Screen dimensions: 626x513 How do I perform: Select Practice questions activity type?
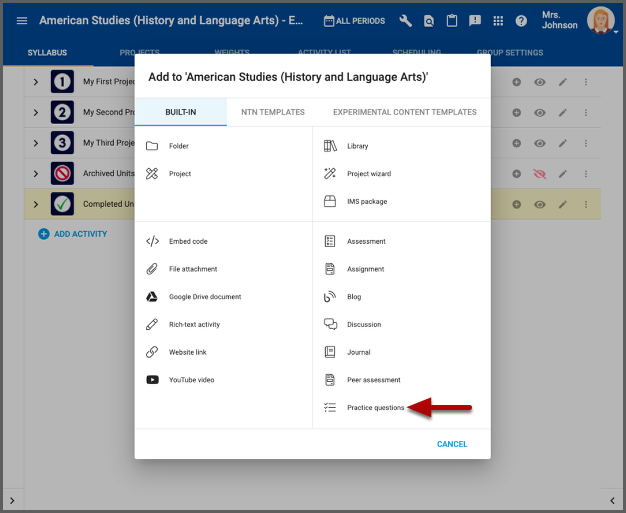(375, 408)
